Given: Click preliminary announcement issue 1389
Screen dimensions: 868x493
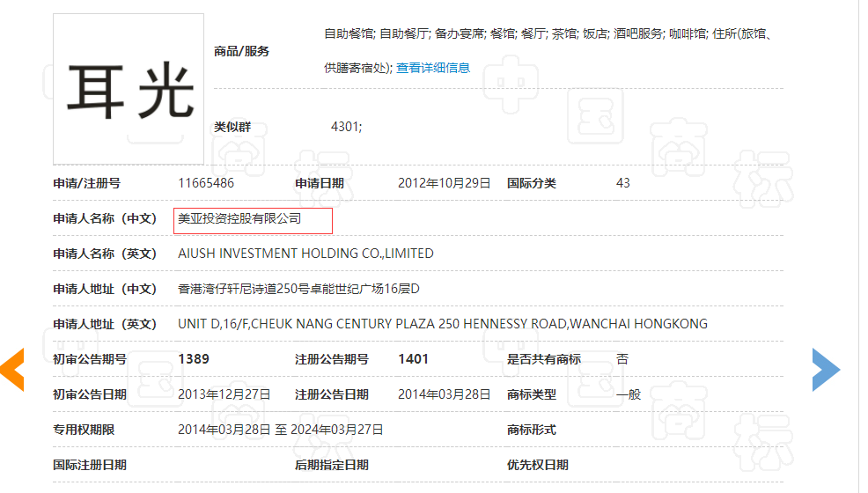Looking at the screenshot, I should pyautogui.click(x=194, y=359).
